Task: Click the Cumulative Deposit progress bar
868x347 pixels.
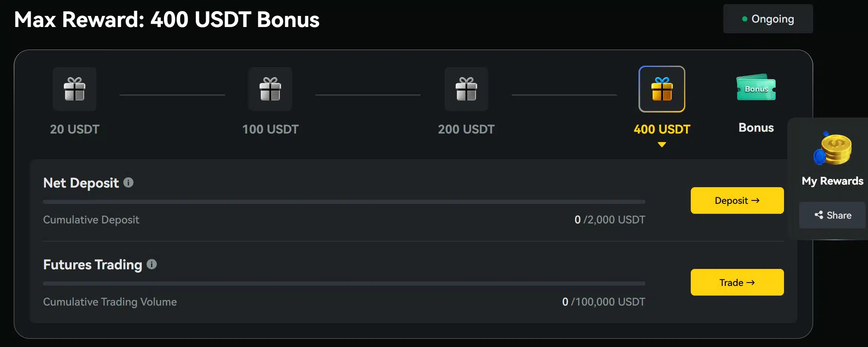Action: tap(343, 202)
